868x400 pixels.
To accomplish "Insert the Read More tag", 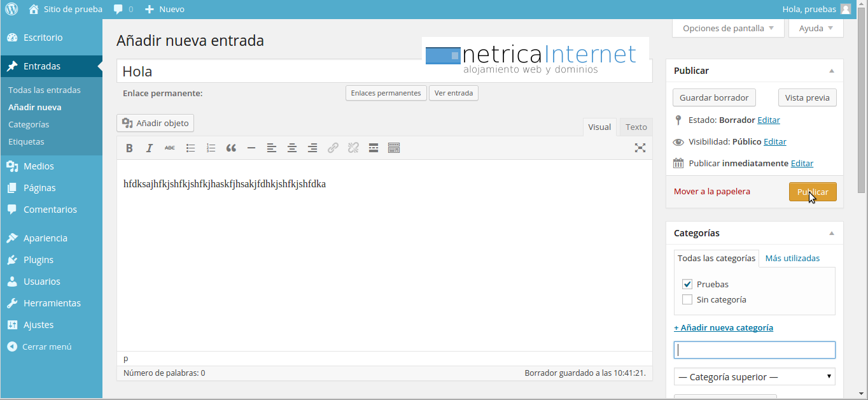I will 374,148.
